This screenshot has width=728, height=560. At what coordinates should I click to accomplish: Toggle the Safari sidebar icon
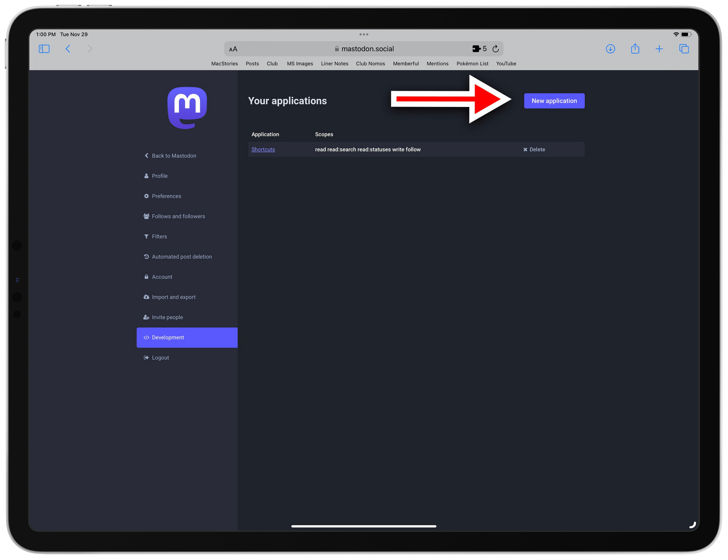[44, 49]
